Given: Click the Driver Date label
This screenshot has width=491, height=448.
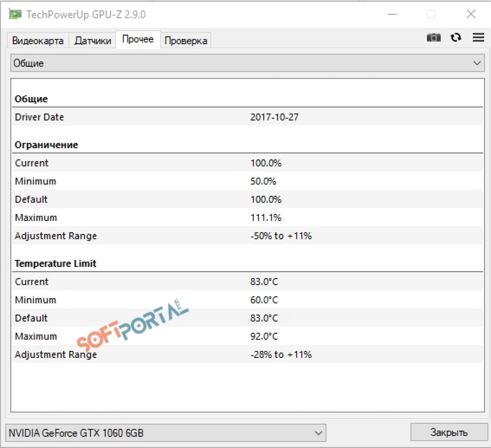Looking at the screenshot, I should pyautogui.click(x=40, y=117).
